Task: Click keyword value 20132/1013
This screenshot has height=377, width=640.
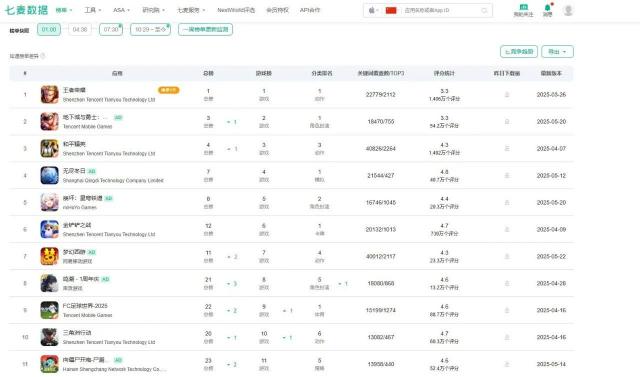Action: point(380,229)
